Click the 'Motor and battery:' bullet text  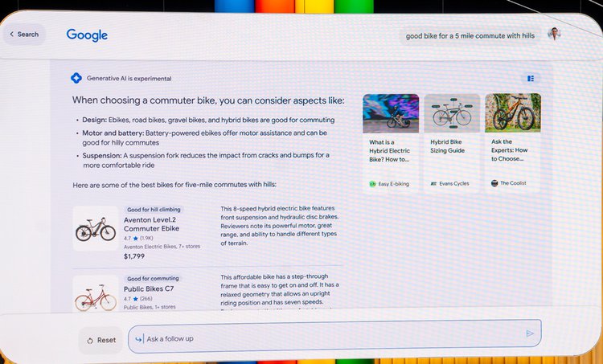(x=204, y=137)
